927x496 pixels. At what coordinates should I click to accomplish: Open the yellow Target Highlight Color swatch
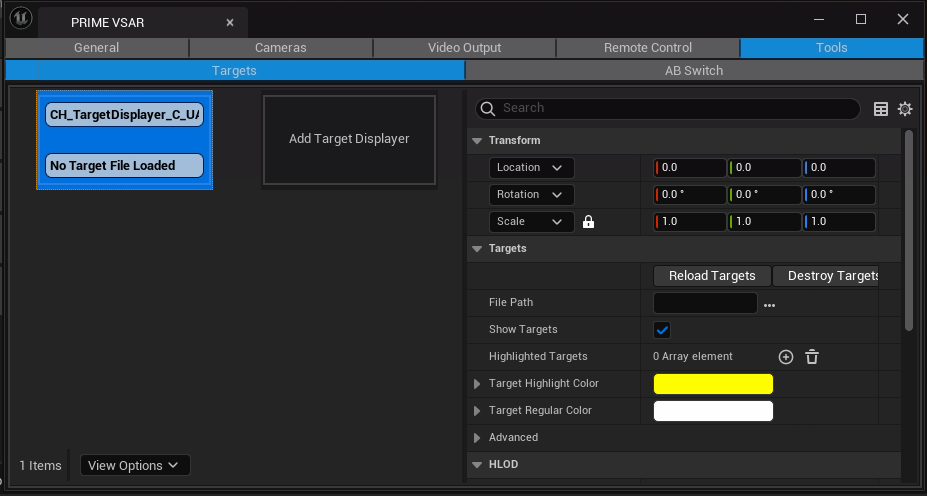(x=713, y=384)
